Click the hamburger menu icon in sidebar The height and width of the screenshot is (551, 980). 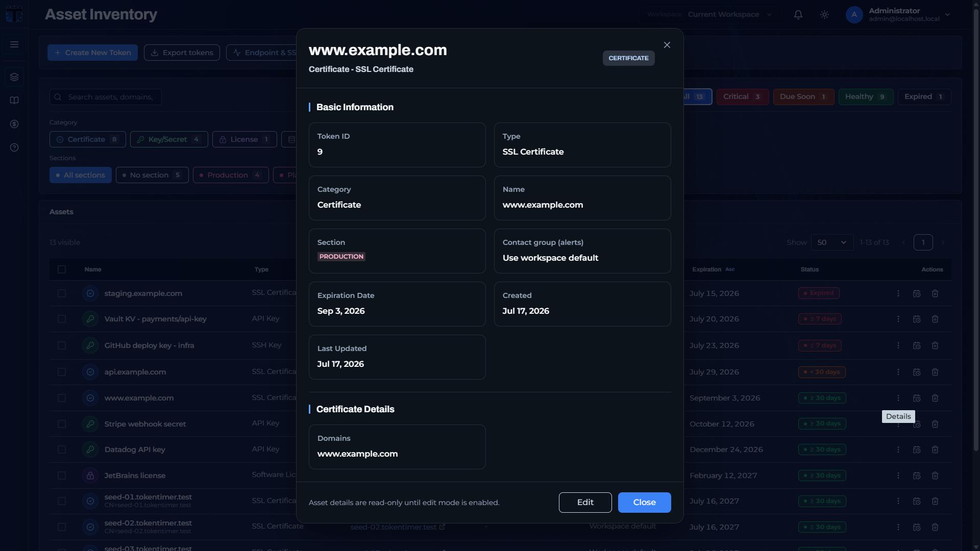pos(14,44)
